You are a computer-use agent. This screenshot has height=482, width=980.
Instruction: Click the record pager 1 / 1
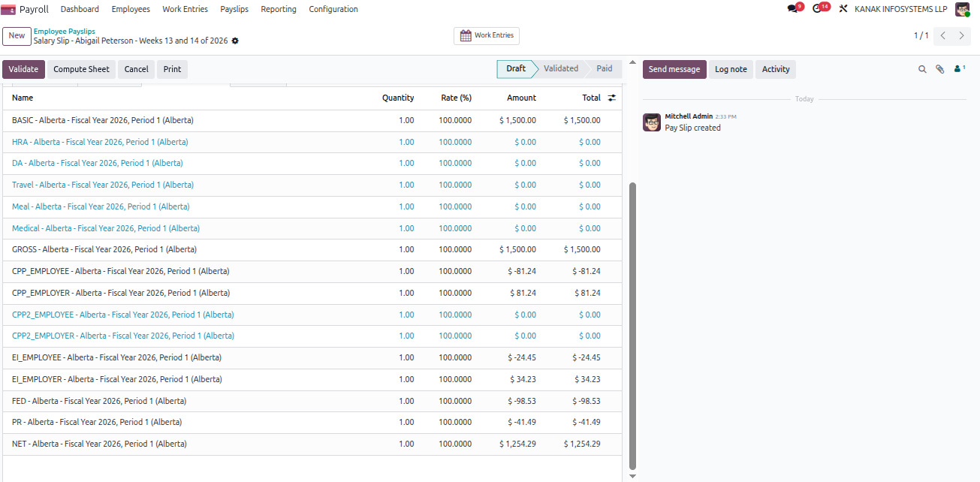[921, 35]
